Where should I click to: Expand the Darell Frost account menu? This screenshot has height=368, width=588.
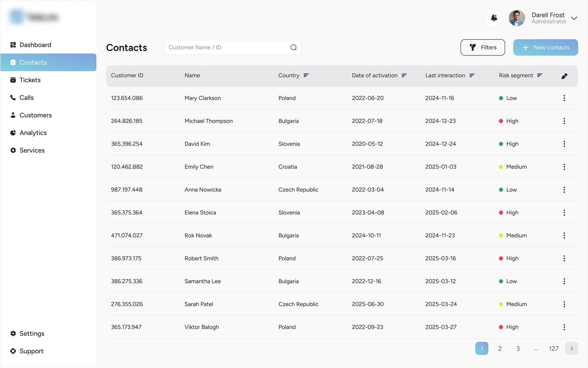click(574, 18)
